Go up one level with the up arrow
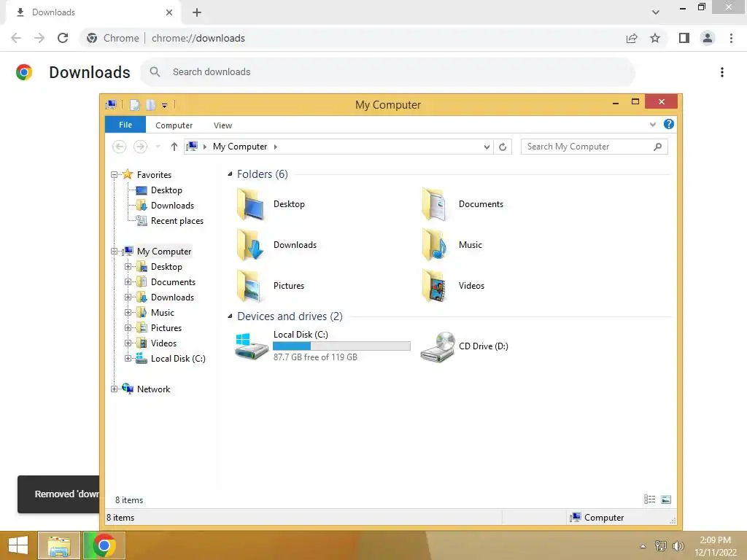The image size is (747, 560). (174, 147)
